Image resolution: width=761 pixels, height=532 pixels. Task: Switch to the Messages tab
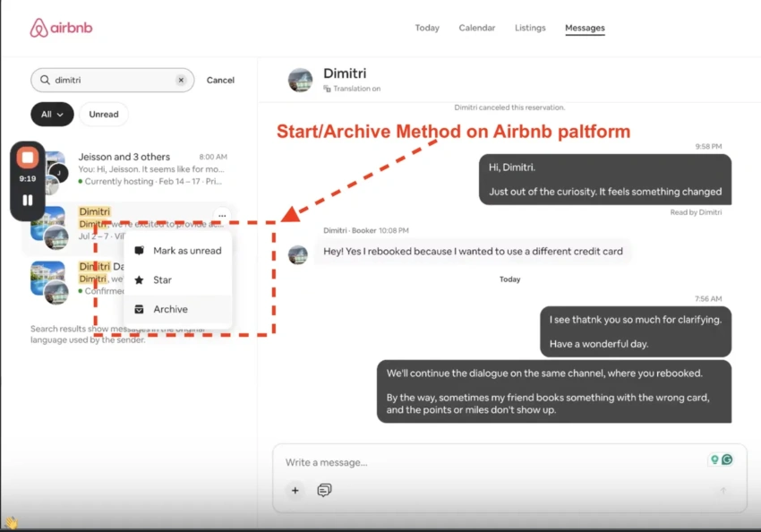point(585,28)
